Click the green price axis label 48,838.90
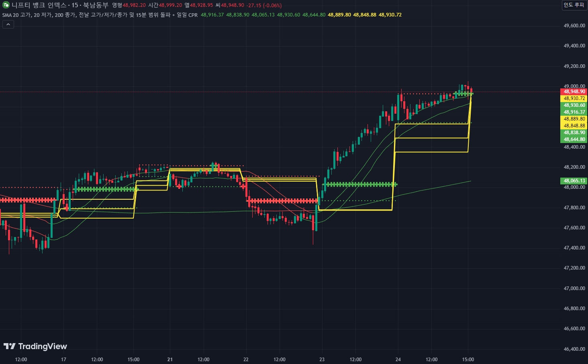 574,133
